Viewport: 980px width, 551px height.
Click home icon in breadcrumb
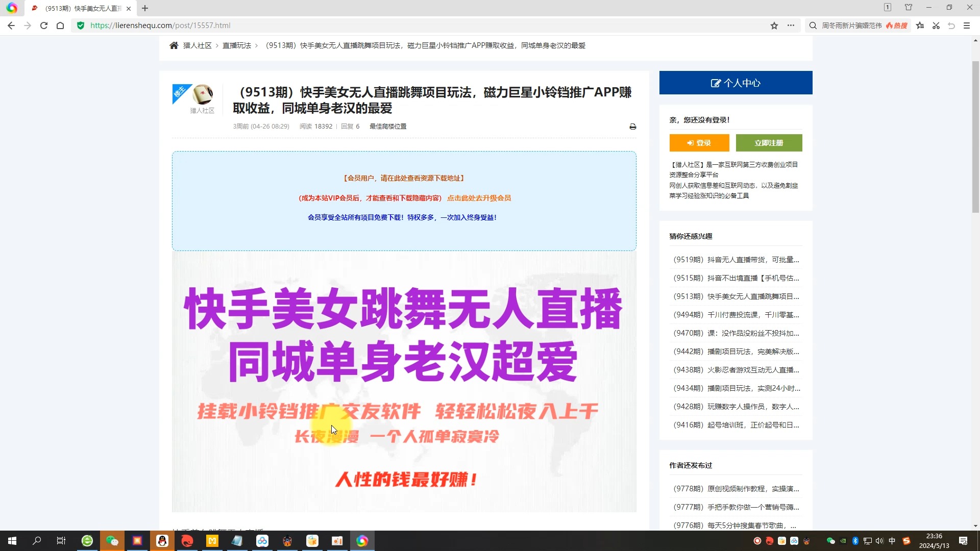[x=174, y=45]
